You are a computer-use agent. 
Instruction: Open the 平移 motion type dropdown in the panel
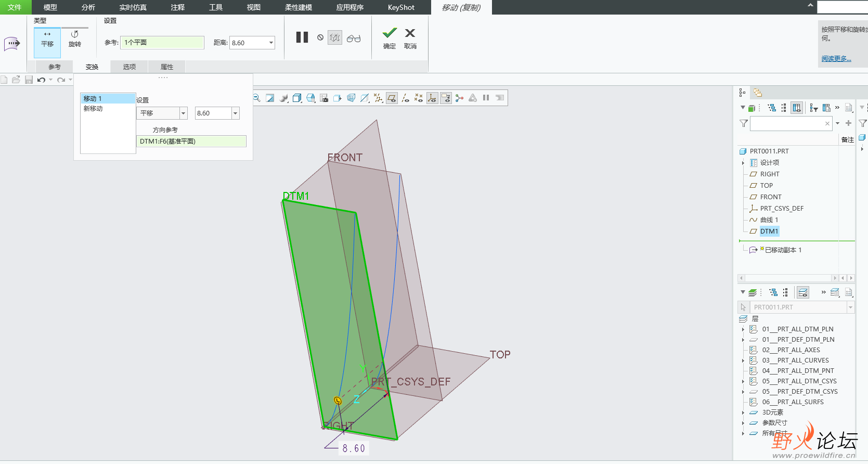pyautogui.click(x=183, y=113)
